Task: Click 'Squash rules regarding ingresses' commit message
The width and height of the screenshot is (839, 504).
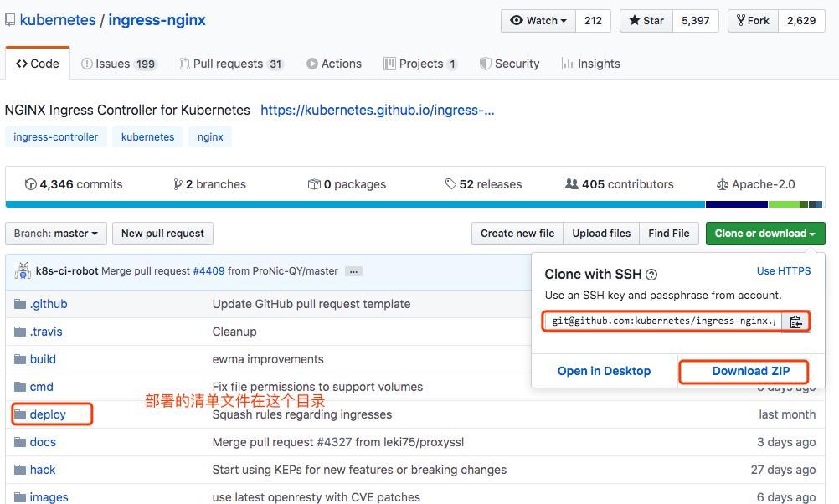Action: click(x=301, y=414)
